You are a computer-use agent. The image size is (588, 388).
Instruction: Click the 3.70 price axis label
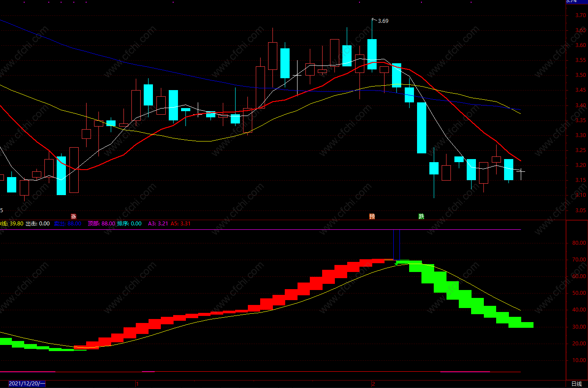tap(581, 15)
